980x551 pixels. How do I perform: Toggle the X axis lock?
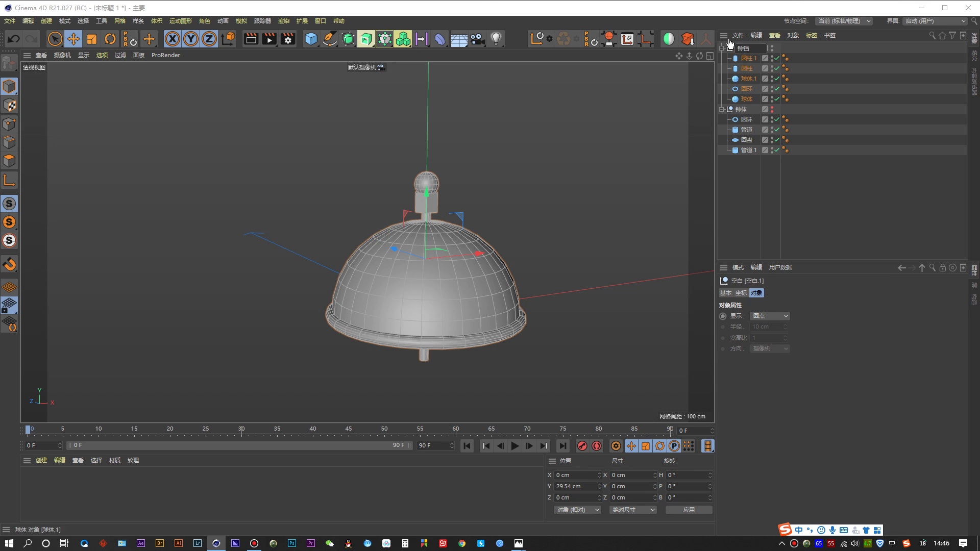point(173,39)
